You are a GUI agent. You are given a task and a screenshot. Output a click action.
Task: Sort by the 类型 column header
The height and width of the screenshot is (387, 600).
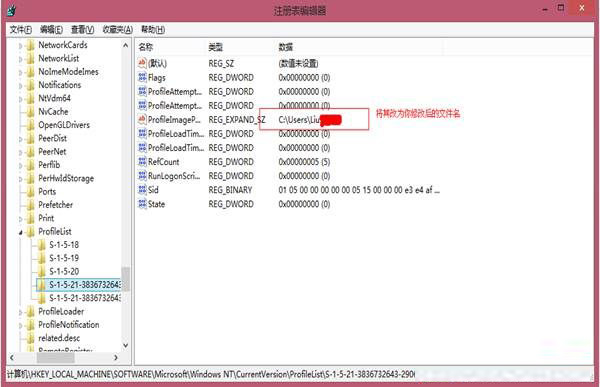[216, 47]
